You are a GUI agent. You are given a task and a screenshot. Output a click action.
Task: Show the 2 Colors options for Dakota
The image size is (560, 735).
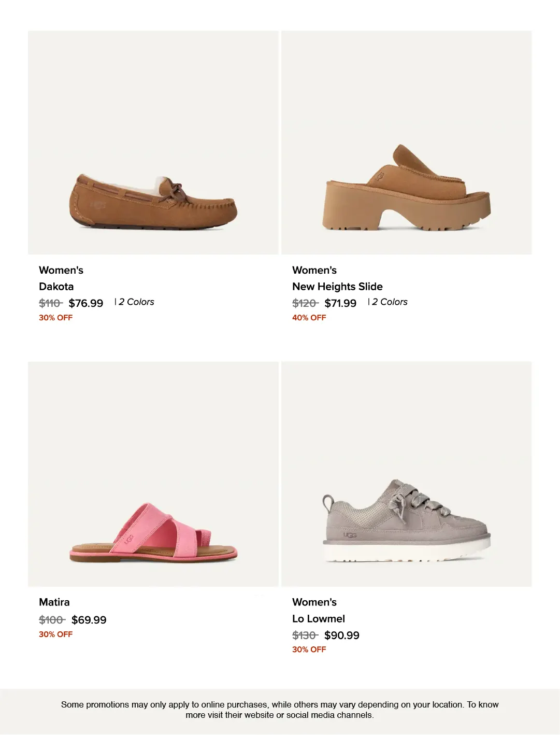coord(136,302)
